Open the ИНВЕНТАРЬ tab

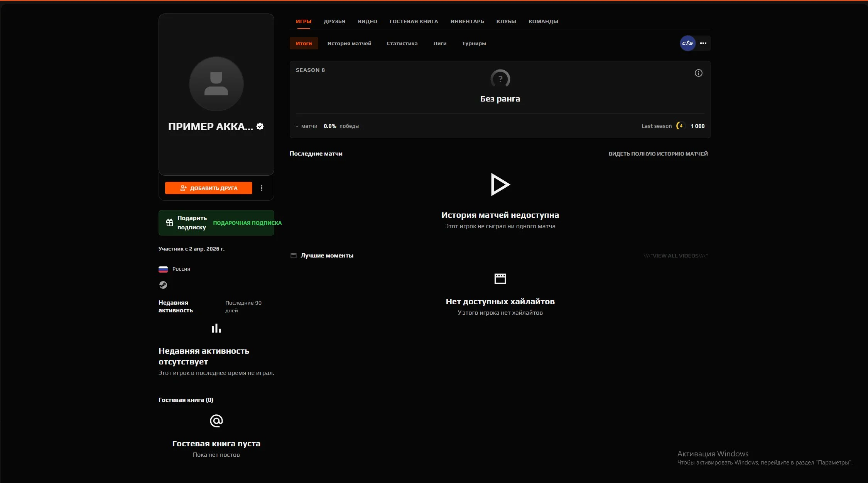[x=467, y=22]
